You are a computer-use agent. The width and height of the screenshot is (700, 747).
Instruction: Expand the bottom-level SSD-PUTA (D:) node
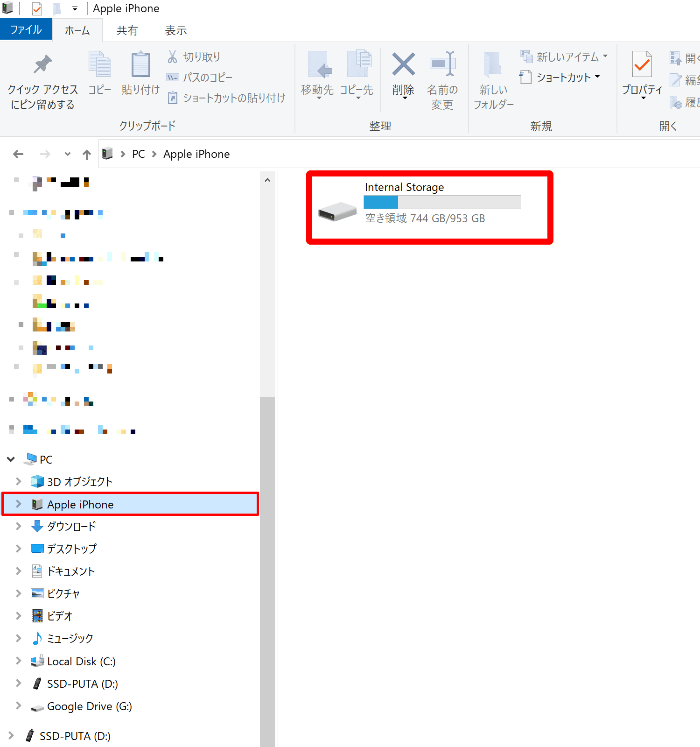pyautogui.click(x=11, y=735)
